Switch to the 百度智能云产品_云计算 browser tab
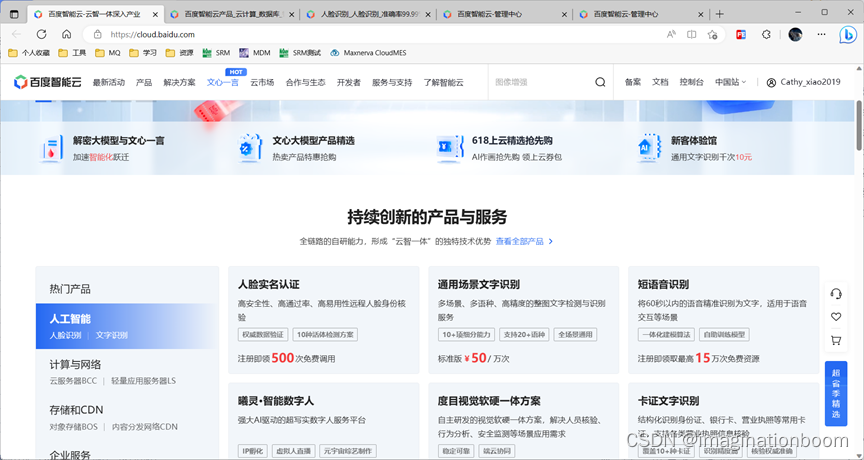The width and height of the screenshot is (864, 460). coord(232,14)
